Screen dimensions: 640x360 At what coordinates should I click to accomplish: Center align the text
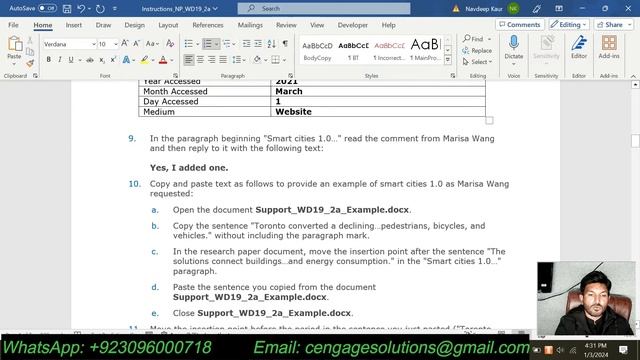[x=200, y=60]
